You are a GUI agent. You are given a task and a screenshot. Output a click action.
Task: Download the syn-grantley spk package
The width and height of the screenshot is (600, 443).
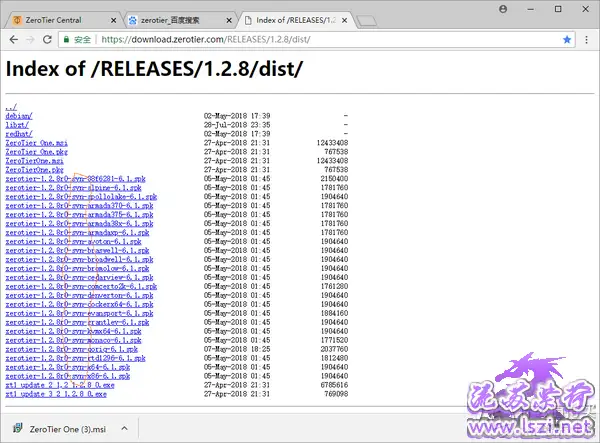(x=77, y=322)
